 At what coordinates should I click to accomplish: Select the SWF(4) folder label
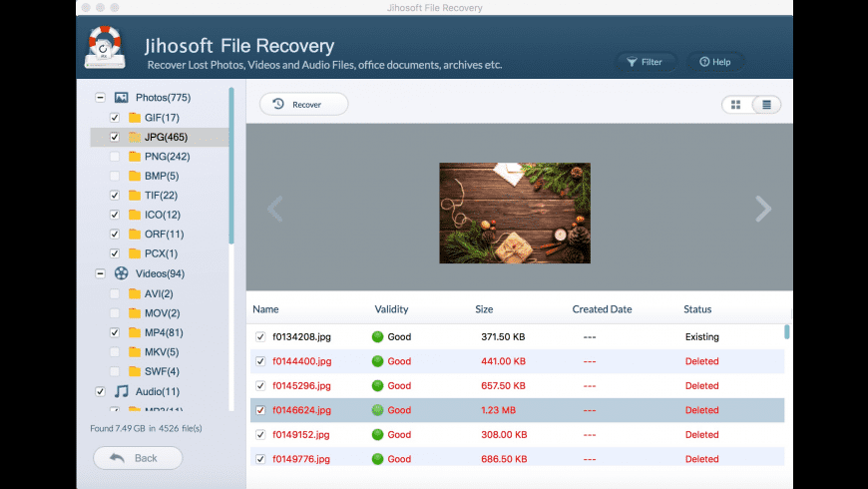(x=163, y=371)
